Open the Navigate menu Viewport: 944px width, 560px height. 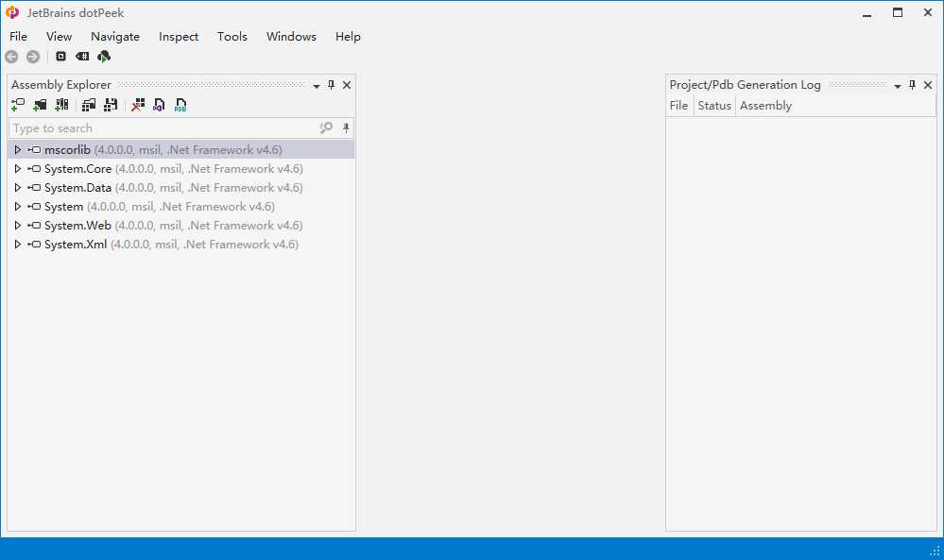click(x=115, y=37)
